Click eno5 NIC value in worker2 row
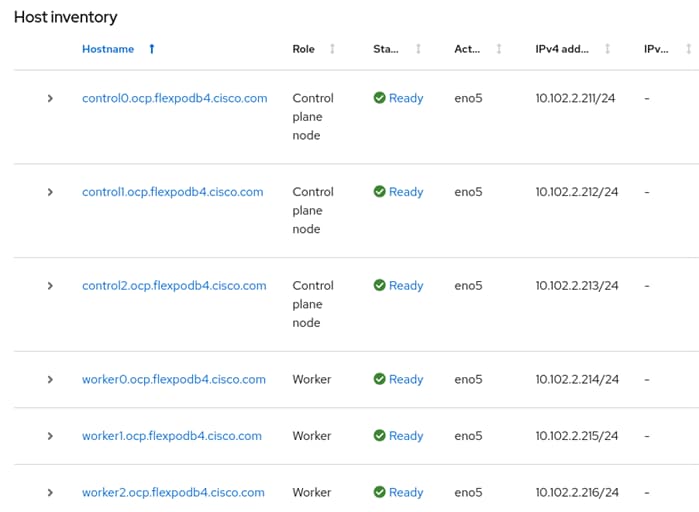 468,492
